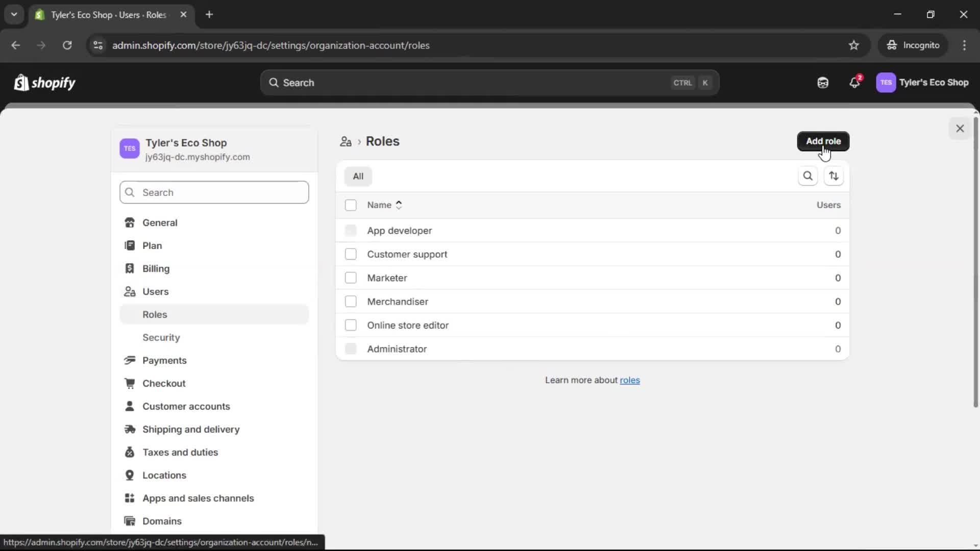Follow the roles learn more link
The width and height of the screenshot is (980, 551).
pyautogui.click(x=630, y=380)
